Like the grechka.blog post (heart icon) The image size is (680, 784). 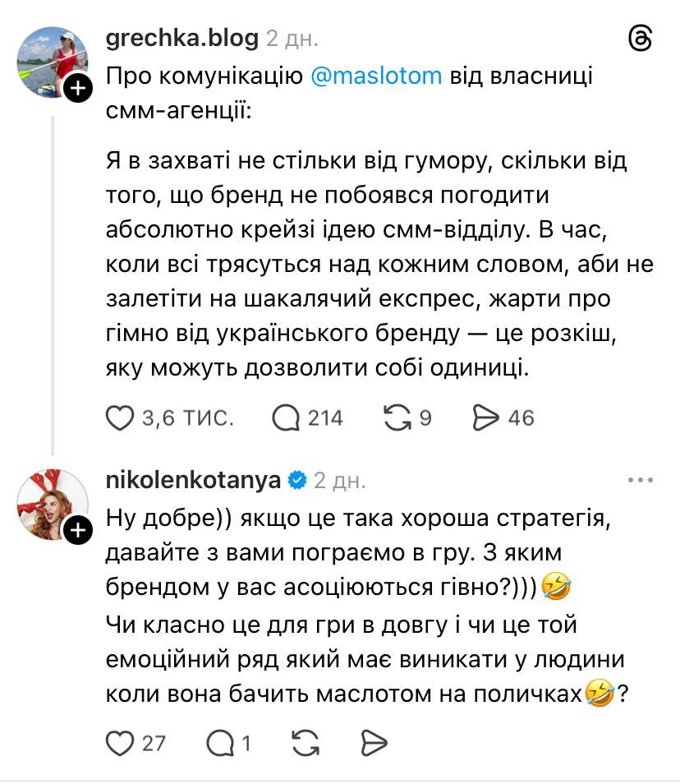tap(121, 418)
